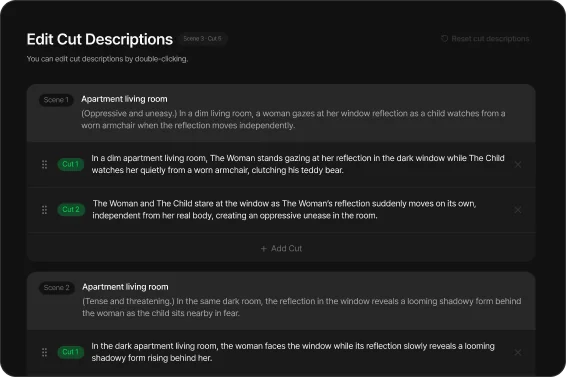
Task: Add a cut to Scene 1
Action: pyautogui.click(x=281, y=248)
